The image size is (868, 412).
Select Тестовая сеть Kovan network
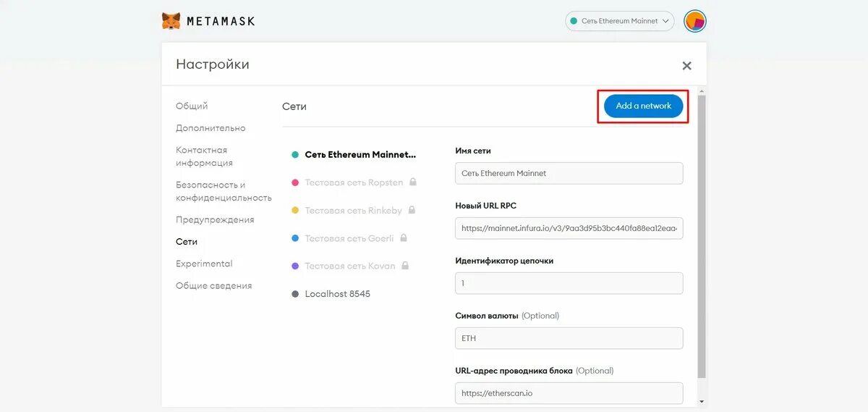(x=350, y=266)
